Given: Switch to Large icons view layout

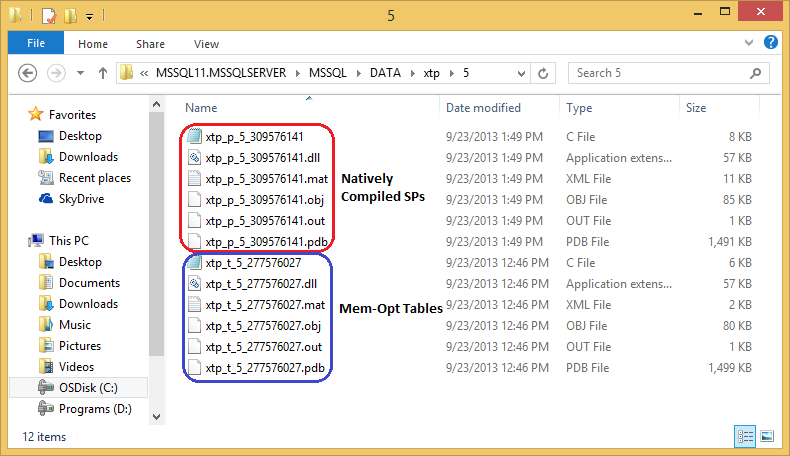Looking at the screenshot, I should tap(767, 436).
